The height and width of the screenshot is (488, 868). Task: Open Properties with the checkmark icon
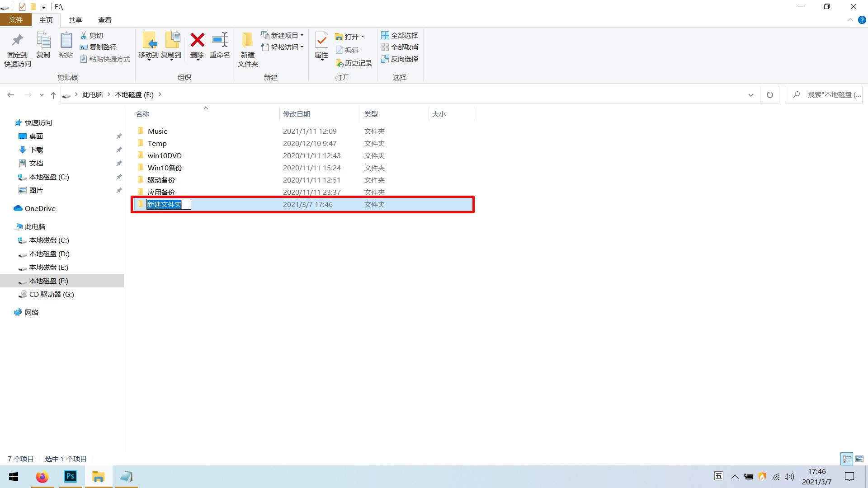[x=321, y=40]
